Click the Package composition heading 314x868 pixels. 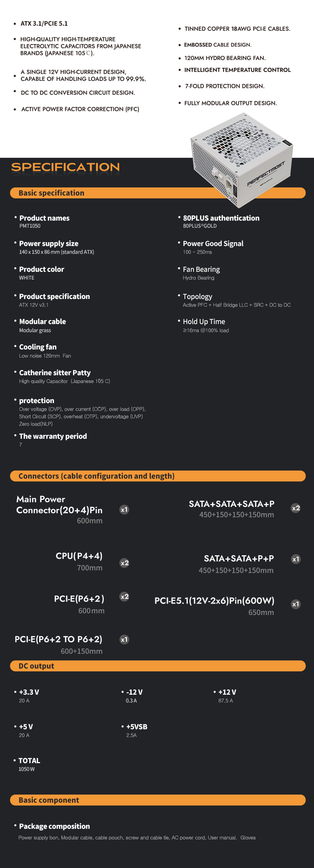pos(54,826)
